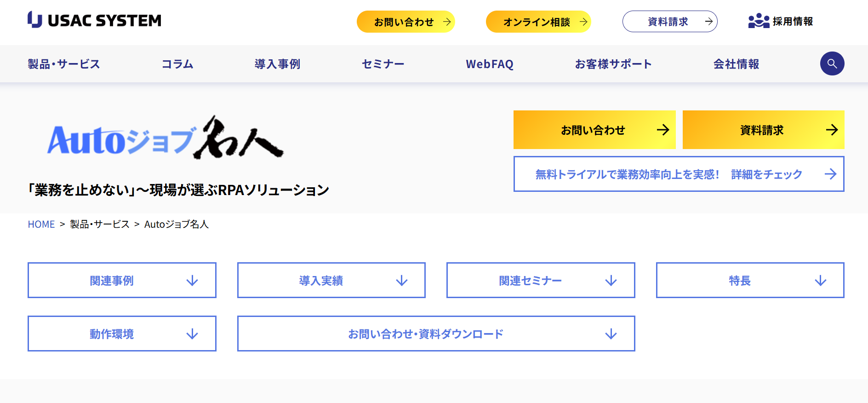
Task: Jump down to 導入実績 section
Action: (331, 280)
